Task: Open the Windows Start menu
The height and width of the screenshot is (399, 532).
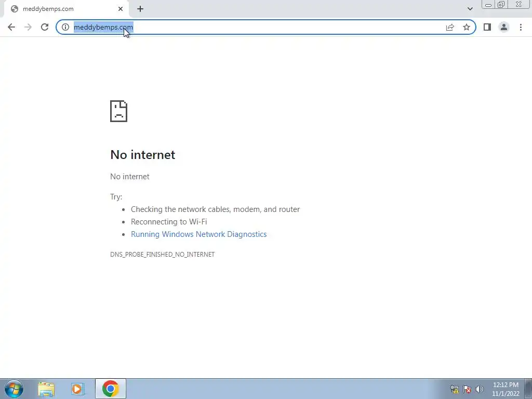Action: (14, 389)
